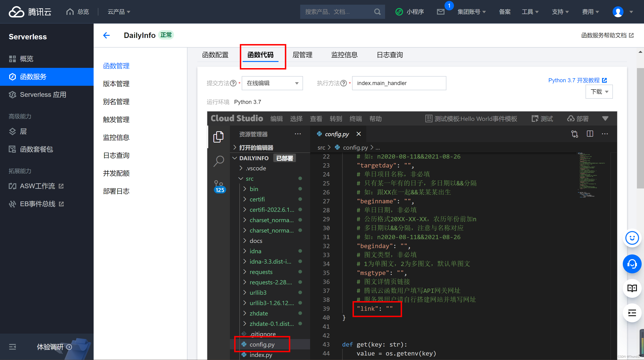This screenshot has width=644, height=360.
Task: Open the 转到 menu in Cloud Studio
Action: (x=336, y=119)
